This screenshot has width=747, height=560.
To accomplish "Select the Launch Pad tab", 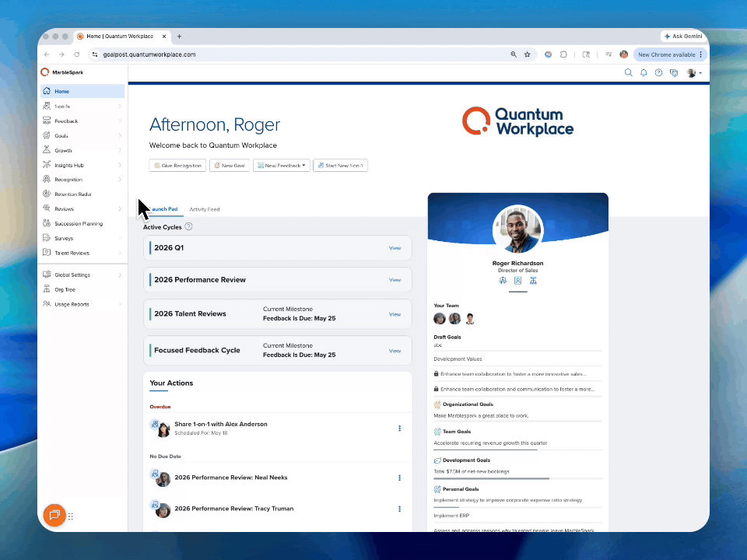I will click(163, 209).
